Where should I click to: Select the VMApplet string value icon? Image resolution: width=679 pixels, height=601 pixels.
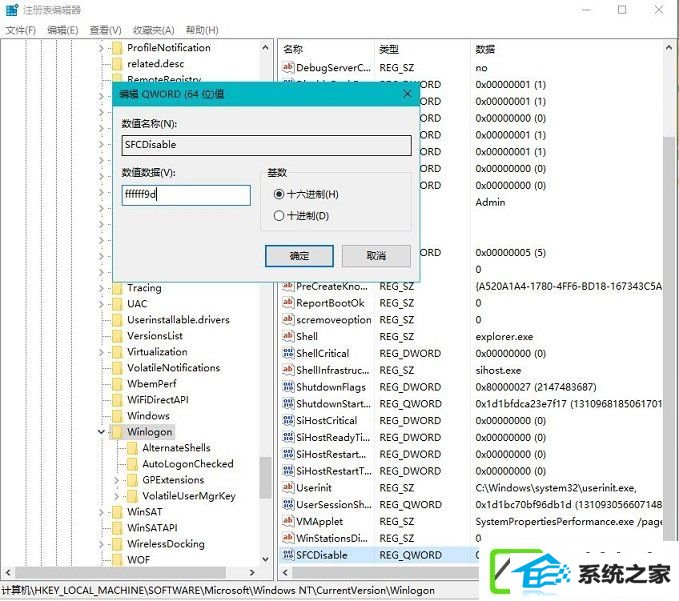[x=288, y=521]
